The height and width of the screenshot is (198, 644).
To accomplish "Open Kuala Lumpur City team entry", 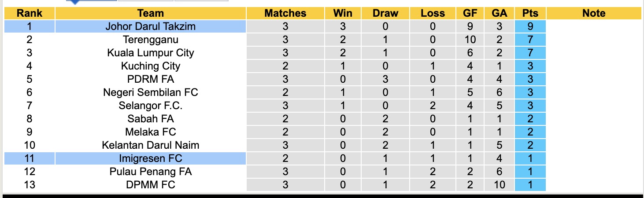I will pyautogui.click(x=150, y=53).
